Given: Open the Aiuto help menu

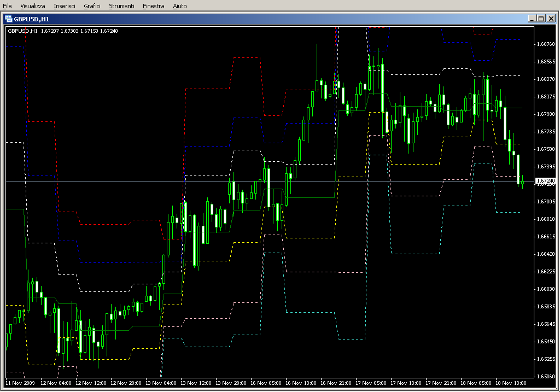Looking at the screenshot, I should [x=179, y=6].
